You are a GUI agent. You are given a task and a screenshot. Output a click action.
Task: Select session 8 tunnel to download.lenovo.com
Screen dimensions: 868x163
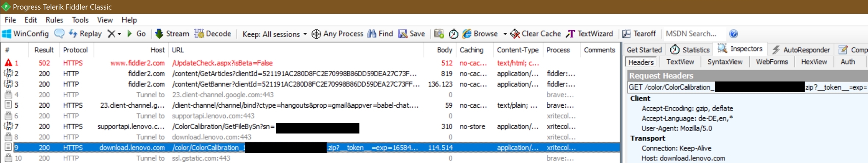(310, 137)
